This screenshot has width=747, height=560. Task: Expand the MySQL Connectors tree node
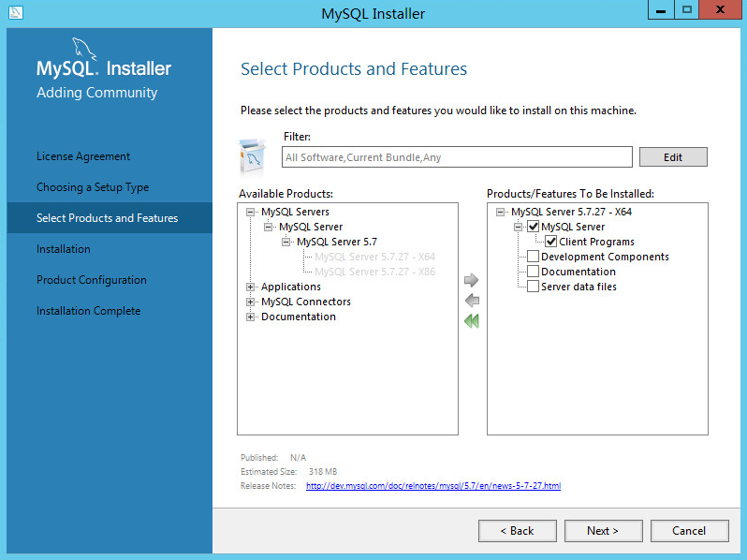[x=250, y=302]
